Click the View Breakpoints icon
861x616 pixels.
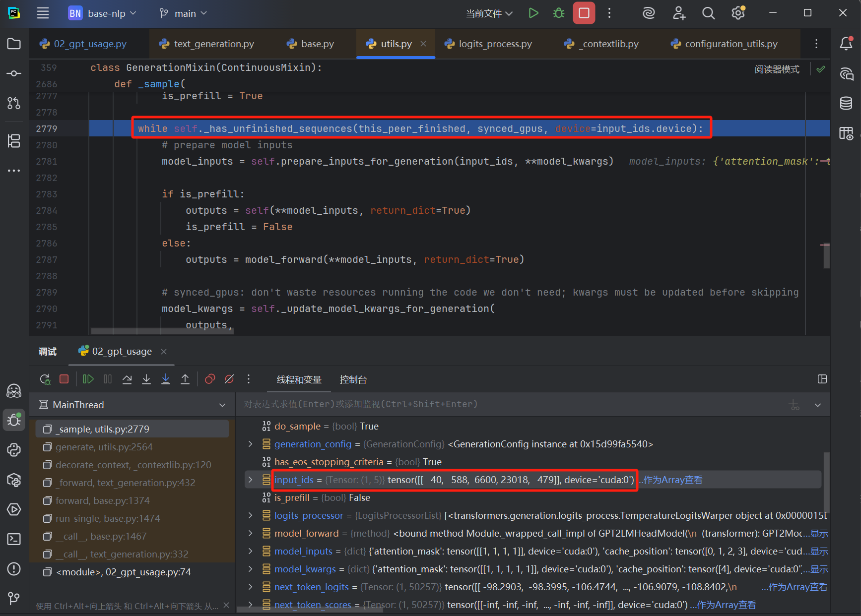click(210, 379)
